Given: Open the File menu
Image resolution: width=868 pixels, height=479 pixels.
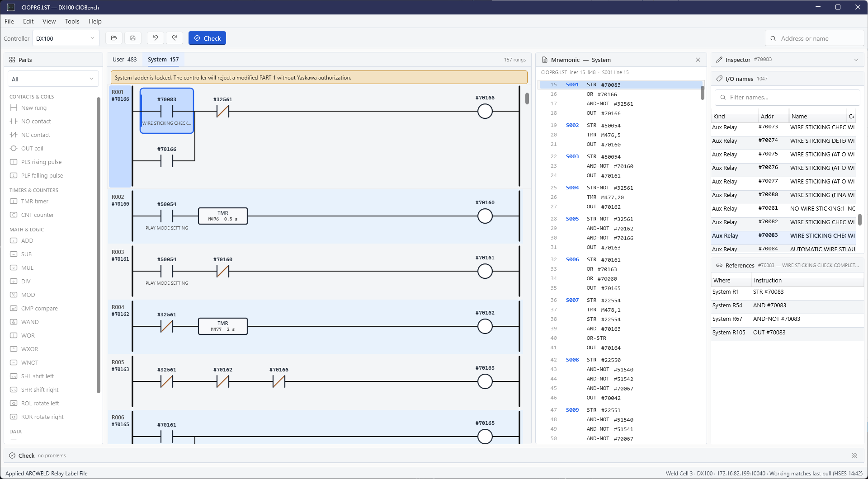Looking at the screenshot, I should (x=9, y=21).
